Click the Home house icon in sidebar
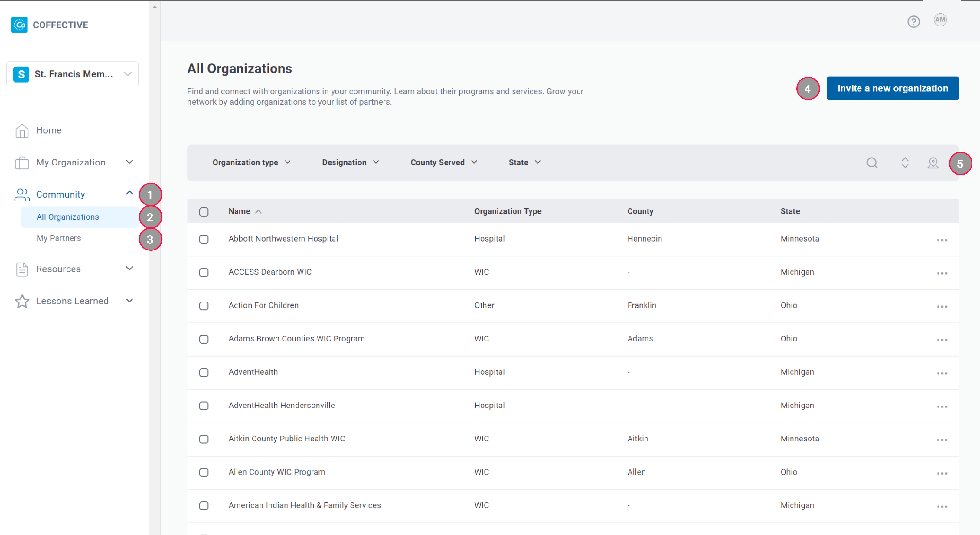Viewport: 980px width, 535px height. click(x=22, y=131)
